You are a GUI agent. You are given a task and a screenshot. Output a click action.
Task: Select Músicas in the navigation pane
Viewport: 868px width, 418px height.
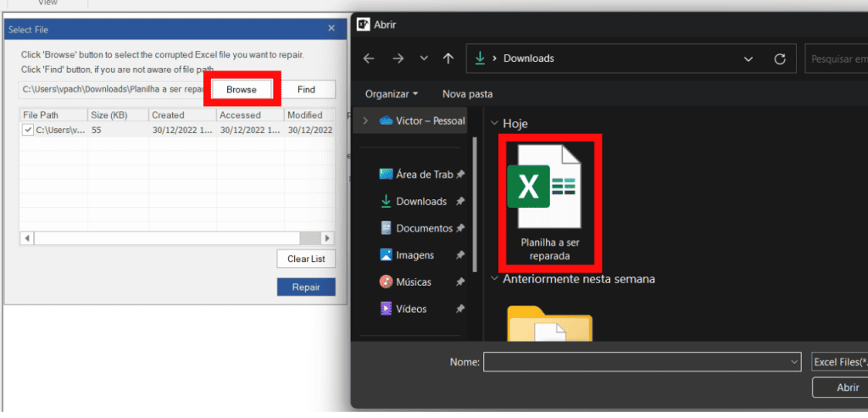[414, 281]
